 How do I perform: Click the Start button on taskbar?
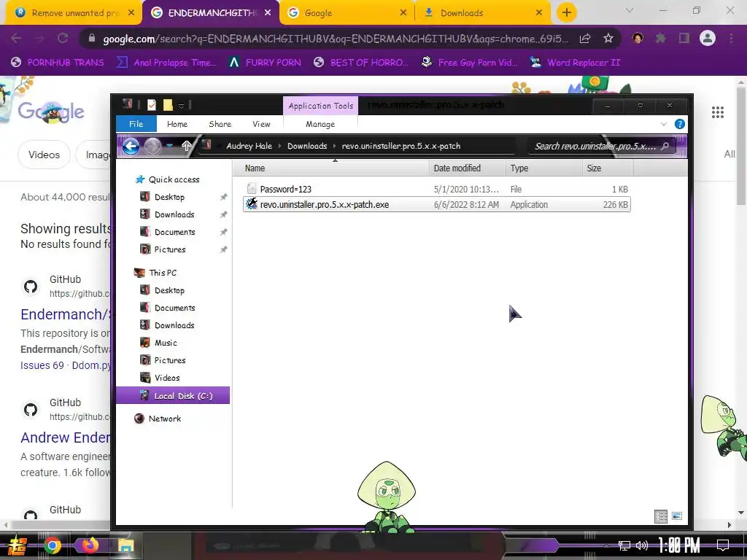pyautogui.click(x=18, y=545)
